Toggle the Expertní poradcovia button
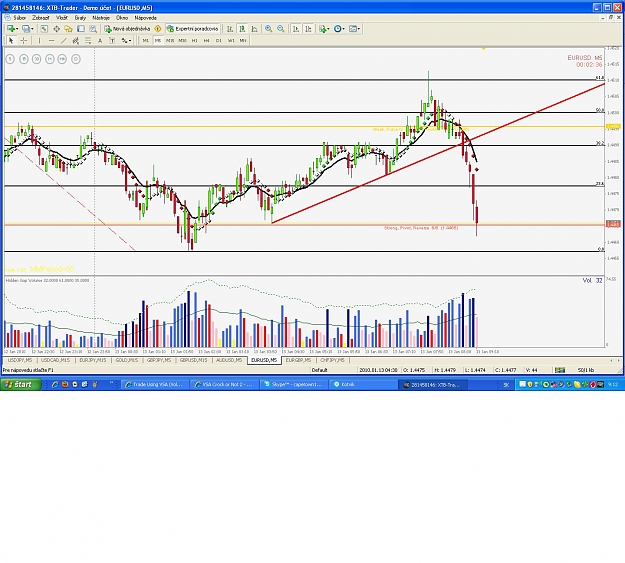 [193, 29]
